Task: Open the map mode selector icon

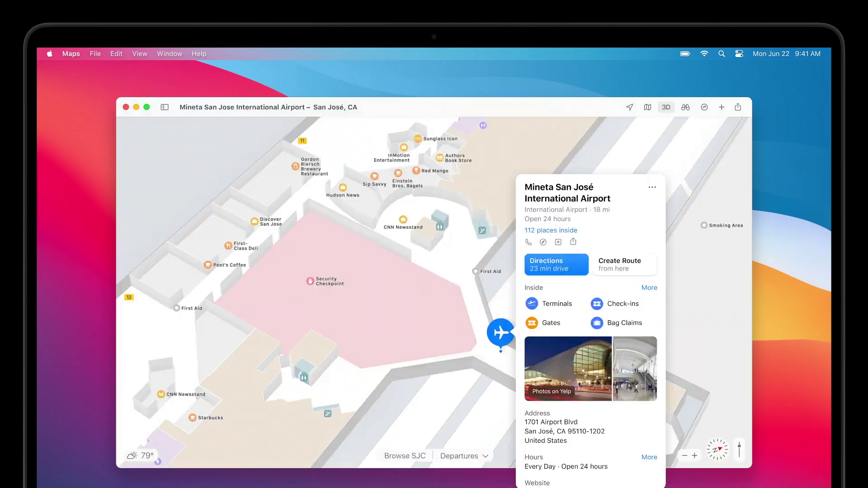Action: [x=647, y=107]
